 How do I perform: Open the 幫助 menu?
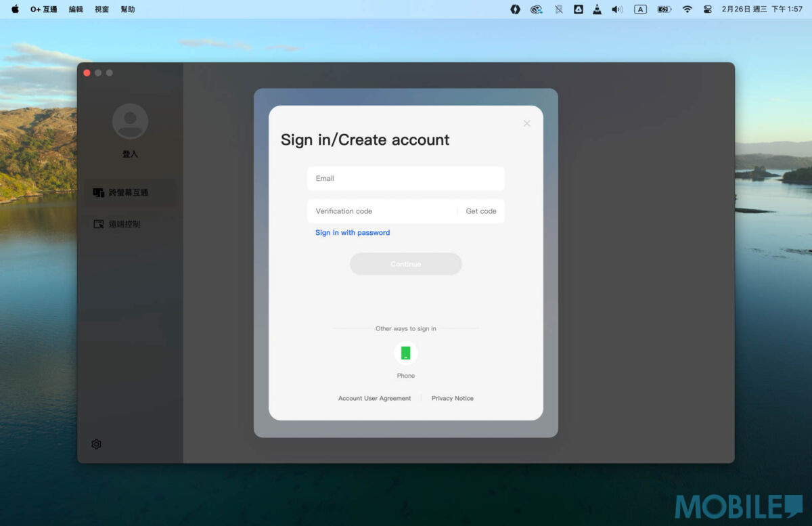127,9
